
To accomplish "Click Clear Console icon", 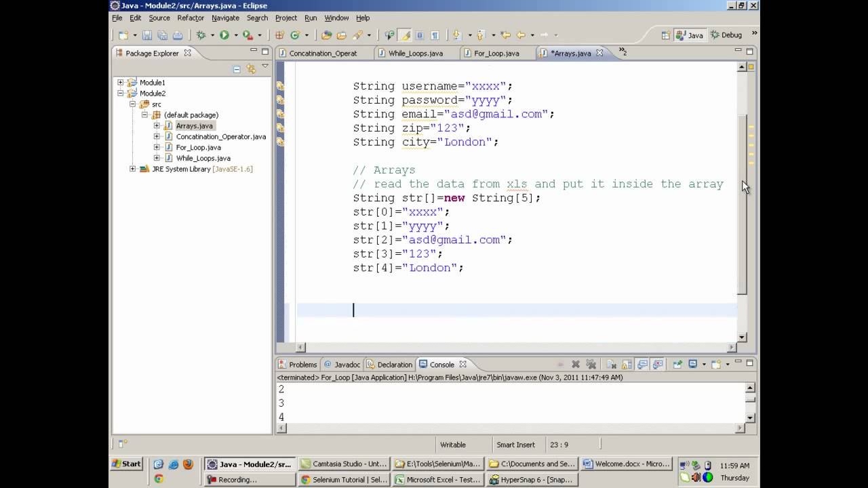I will click(611, 365).
